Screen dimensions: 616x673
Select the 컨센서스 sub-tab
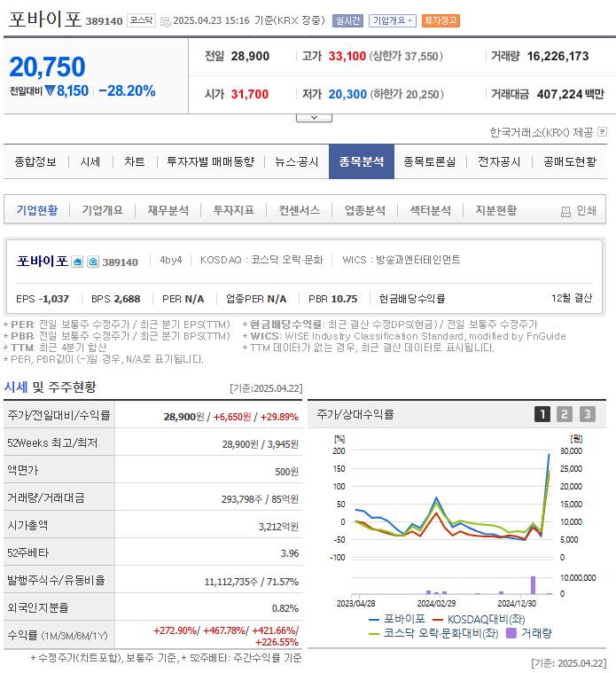300,210
